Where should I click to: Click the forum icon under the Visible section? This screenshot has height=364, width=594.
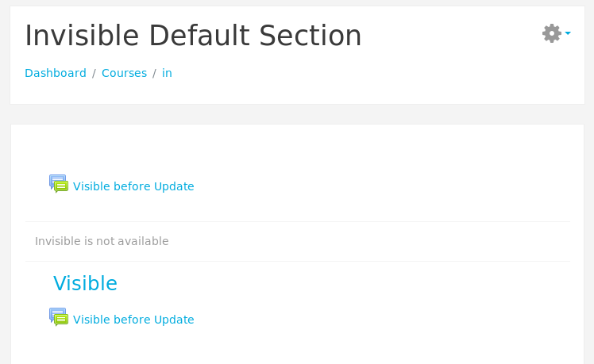click(59, 316)
